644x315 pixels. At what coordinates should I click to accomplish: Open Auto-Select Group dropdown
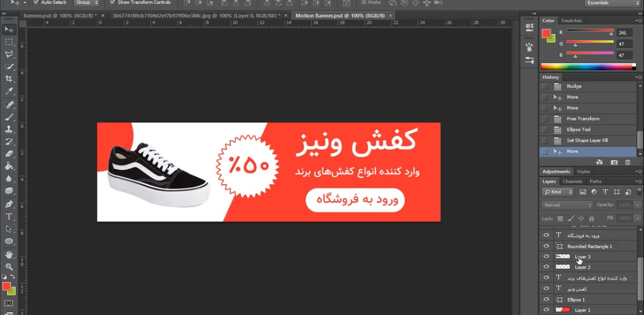click(88, 3)
